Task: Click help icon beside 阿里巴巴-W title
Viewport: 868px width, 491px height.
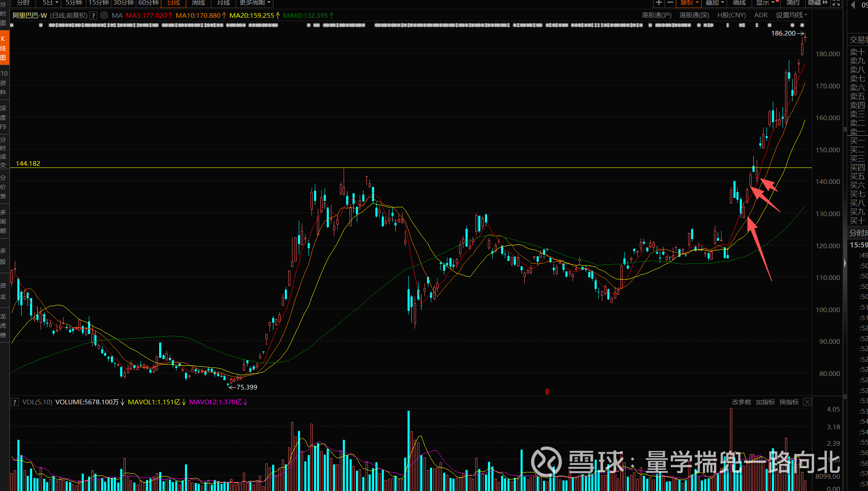Action: tap(94, 15)
